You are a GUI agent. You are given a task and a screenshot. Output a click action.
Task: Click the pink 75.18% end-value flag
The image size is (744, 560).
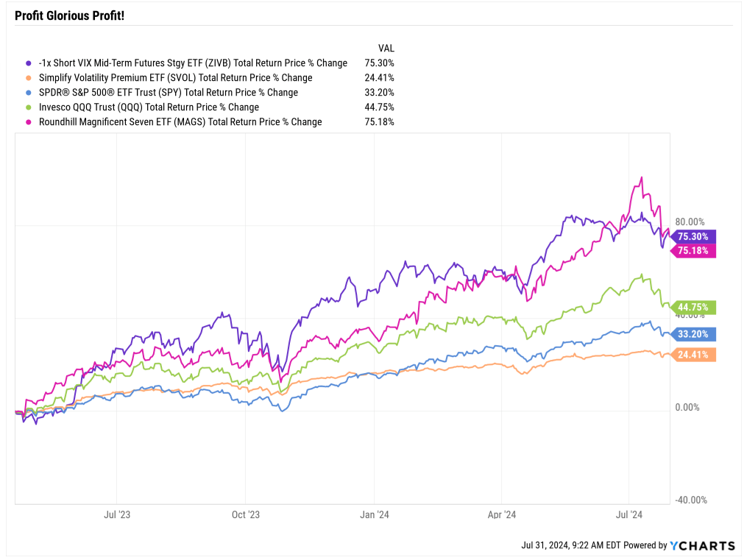click(x=694, y=250)
